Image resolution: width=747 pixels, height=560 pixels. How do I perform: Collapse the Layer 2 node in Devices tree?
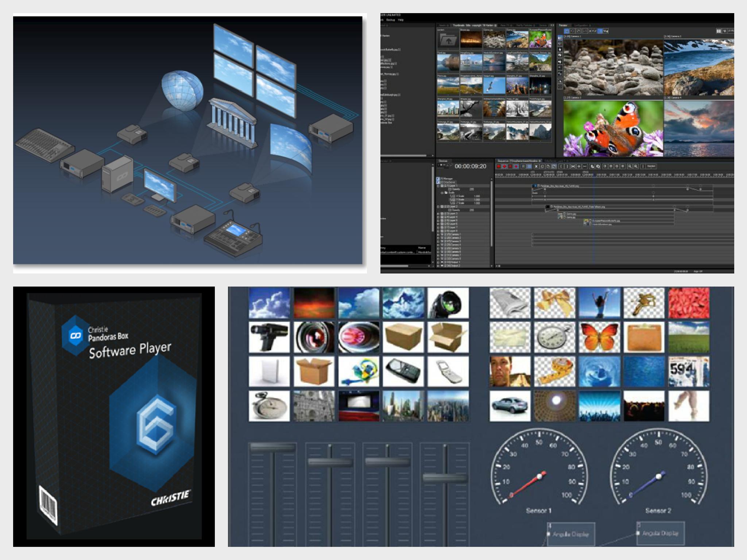pos(438,206)
